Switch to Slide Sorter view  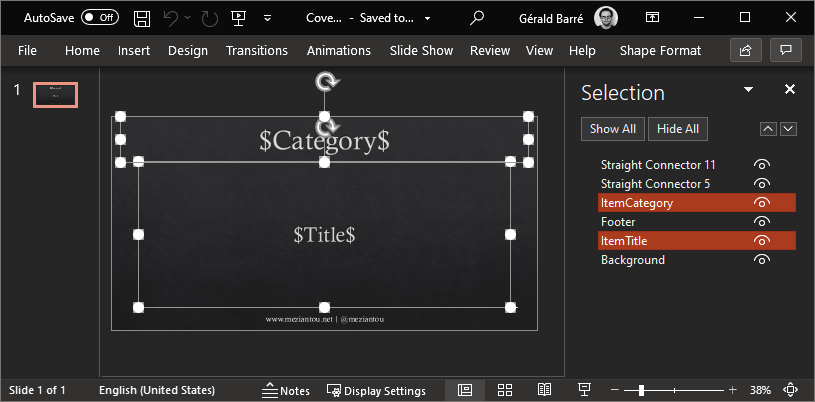[505, 390]
